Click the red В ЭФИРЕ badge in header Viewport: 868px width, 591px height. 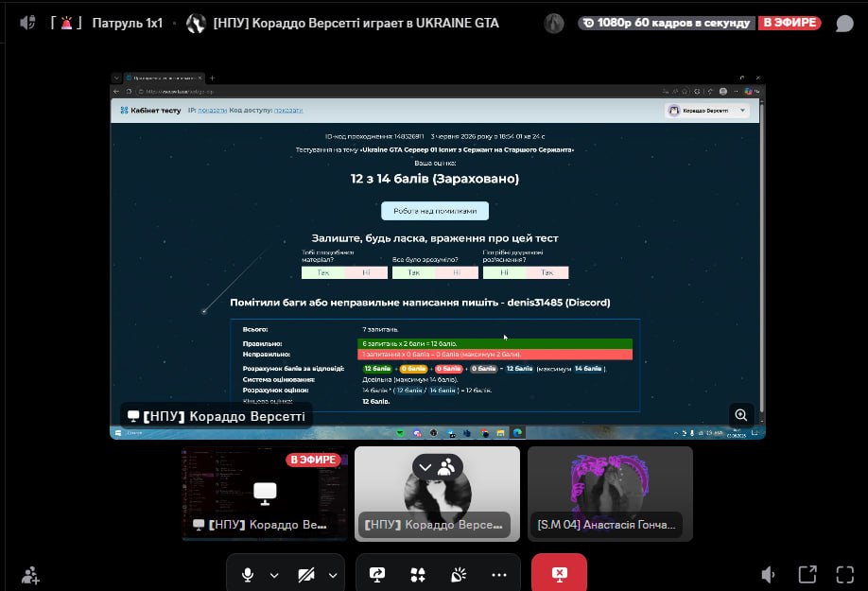(790, 23)
